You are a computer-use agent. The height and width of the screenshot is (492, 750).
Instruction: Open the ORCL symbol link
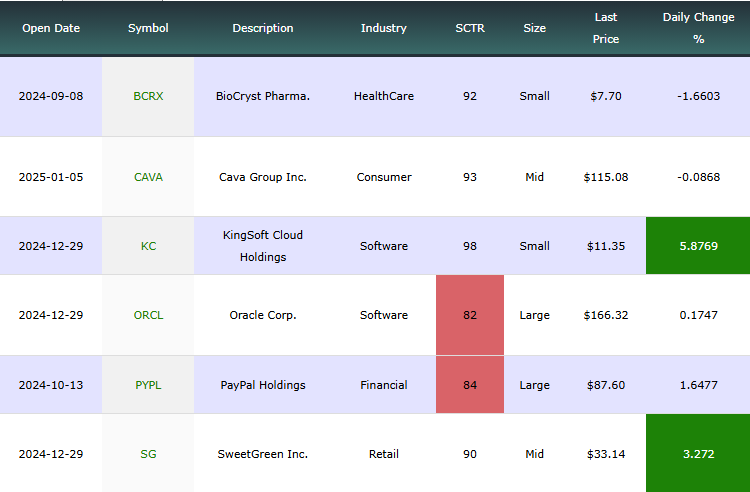[x=148, y=315]
